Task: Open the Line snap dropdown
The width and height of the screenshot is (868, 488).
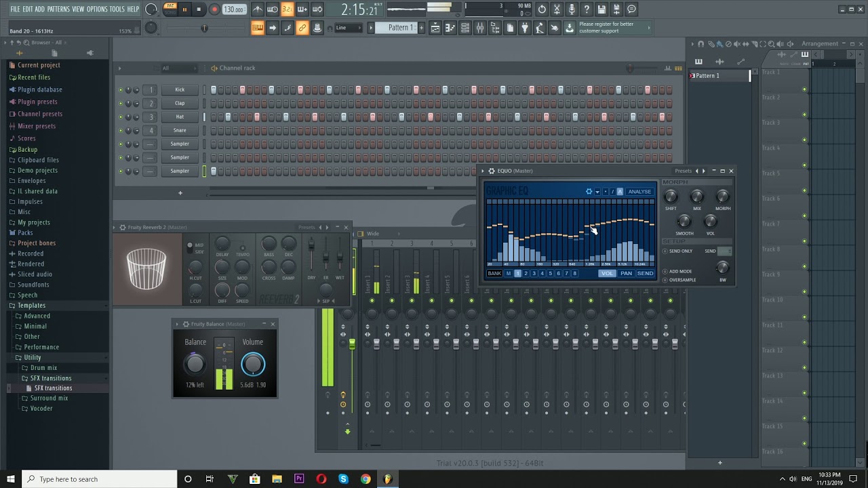Action: [347, 28]
